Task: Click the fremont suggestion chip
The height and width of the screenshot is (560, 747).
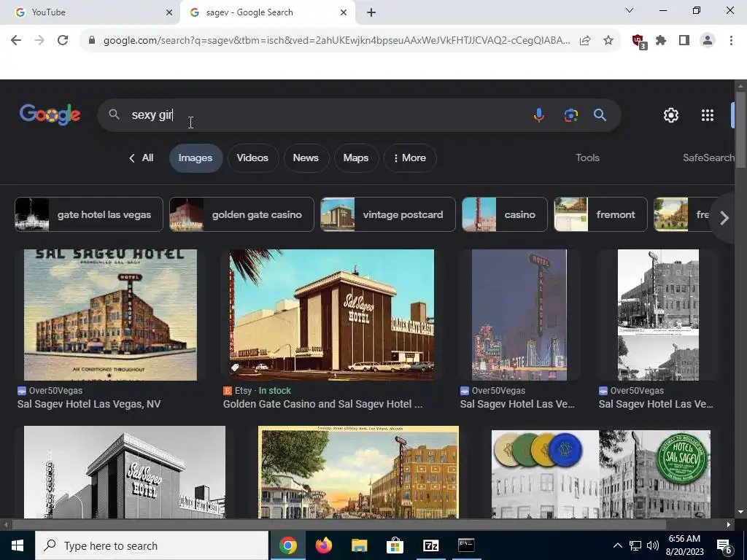Action: coord(601,215)
